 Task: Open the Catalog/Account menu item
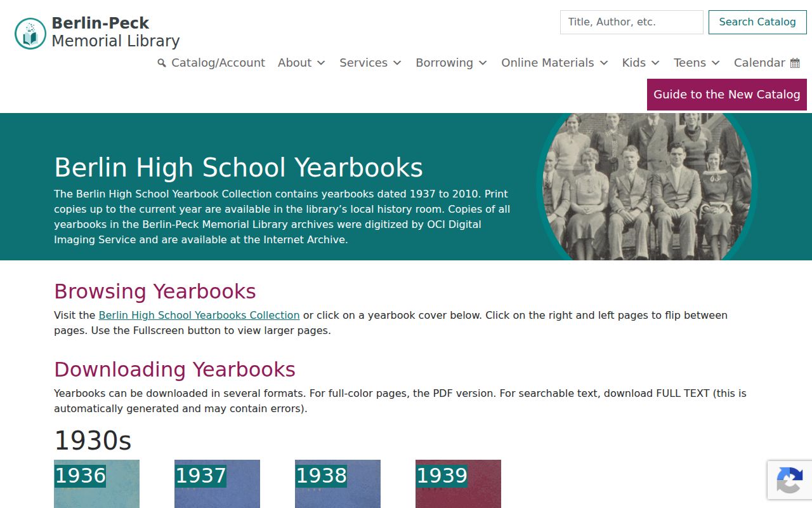211,63
